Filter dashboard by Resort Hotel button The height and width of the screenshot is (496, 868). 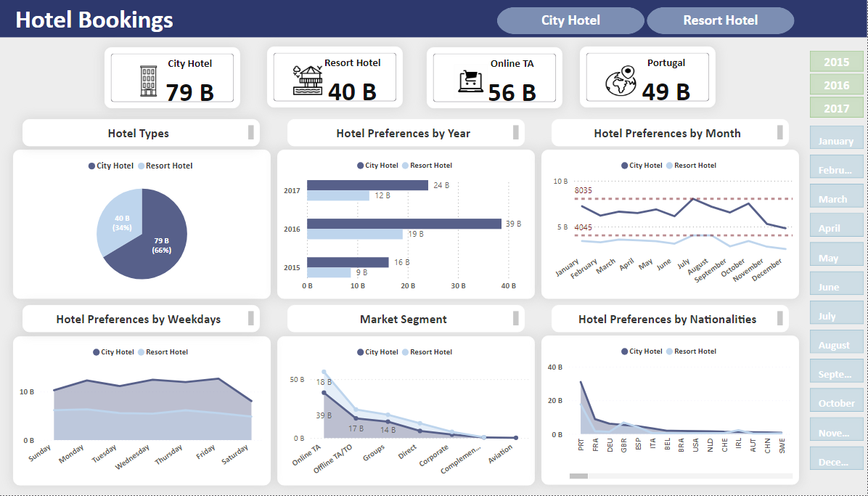720,20
